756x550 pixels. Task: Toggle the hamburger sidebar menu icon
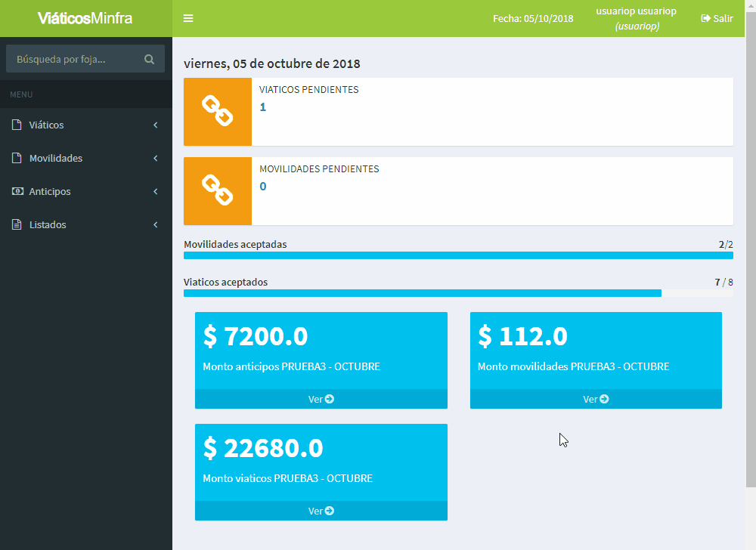188,18
